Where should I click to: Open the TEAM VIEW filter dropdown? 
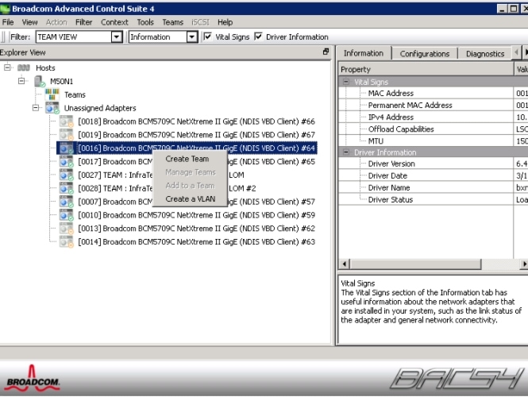117,37
